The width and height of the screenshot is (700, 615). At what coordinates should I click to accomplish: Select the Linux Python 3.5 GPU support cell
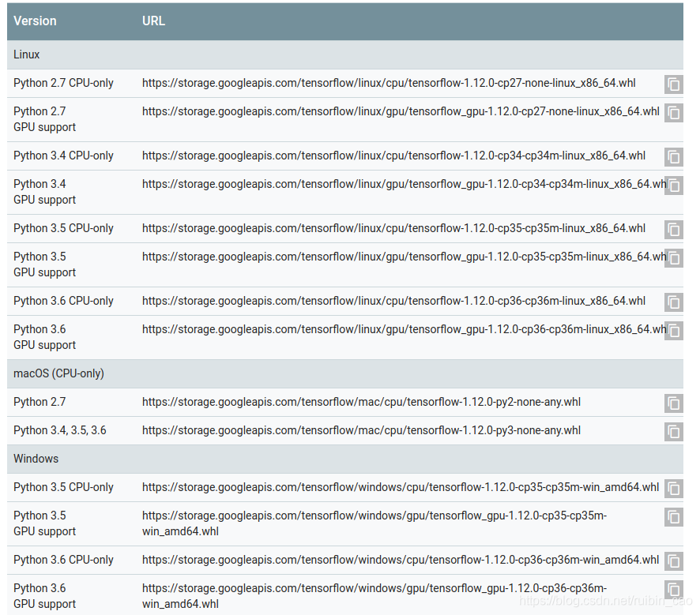point(45,264)
